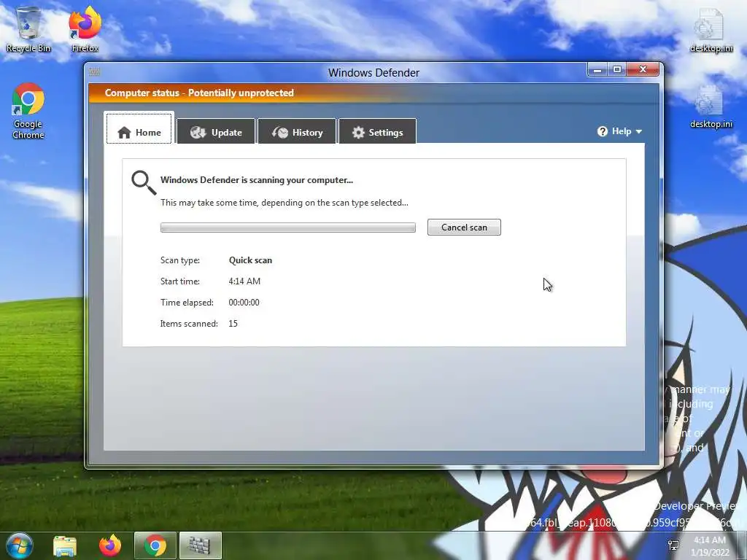Viewport: 747px width, 560px height.
Task: Open the Update tab
Action: 216,131
